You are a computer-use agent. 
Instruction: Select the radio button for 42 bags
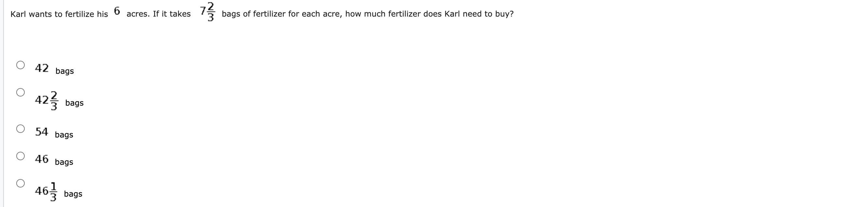[x=20, y=65]
